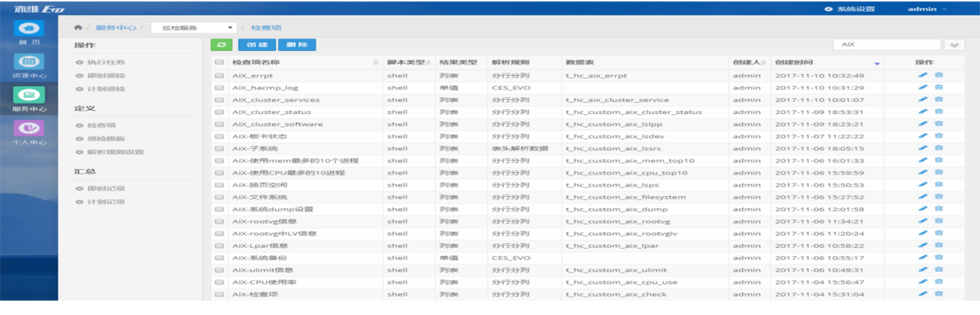Click the 删除 button
Image resolution: width=980 pixels, height=315 pixels.
coord(297,45)
